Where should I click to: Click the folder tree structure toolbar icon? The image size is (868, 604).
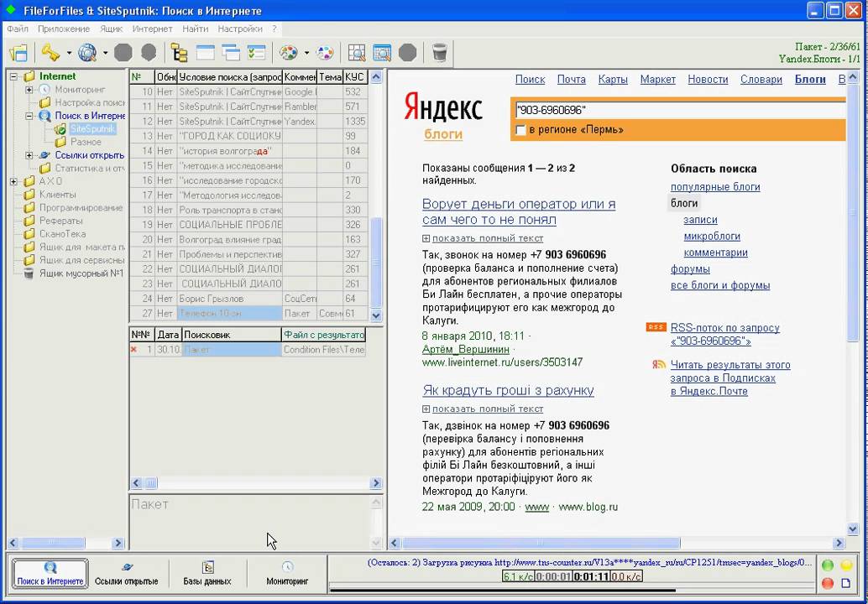coord(179,53)
